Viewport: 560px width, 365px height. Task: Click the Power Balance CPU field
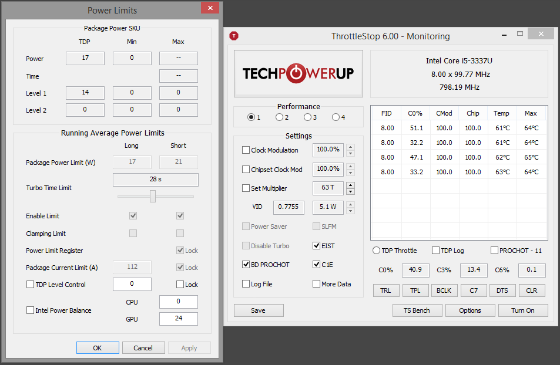pos(178,302)
